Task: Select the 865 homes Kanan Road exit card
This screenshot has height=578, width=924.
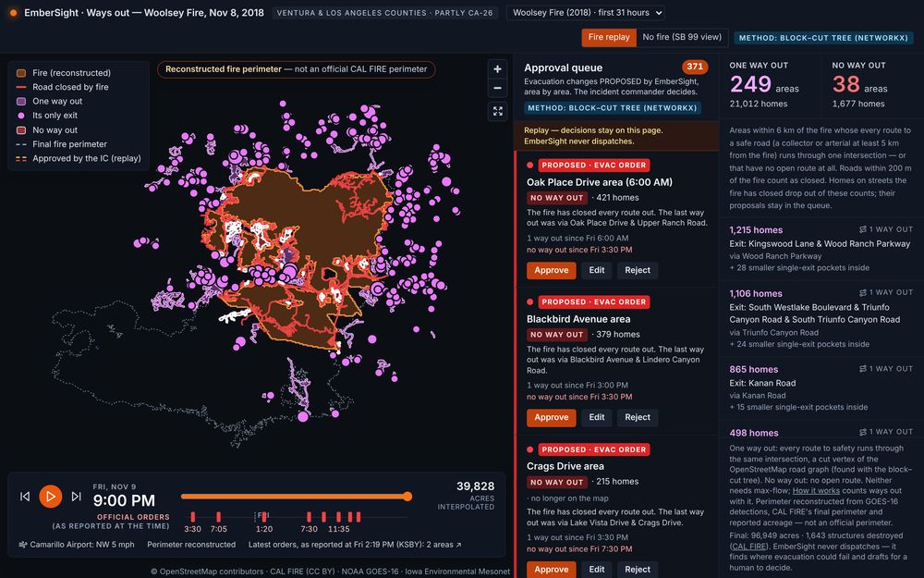Action: 821,387
